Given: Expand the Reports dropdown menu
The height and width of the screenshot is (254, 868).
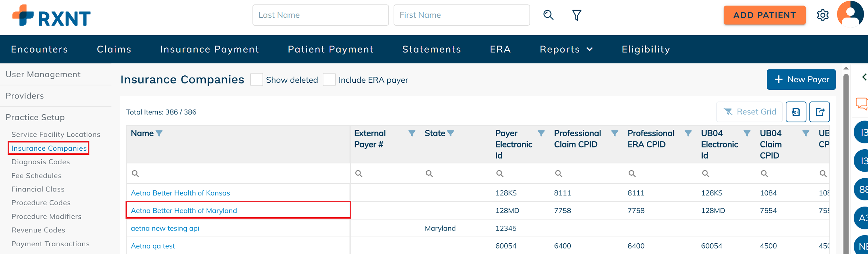Looking at the screenshot, I should 566,49.
